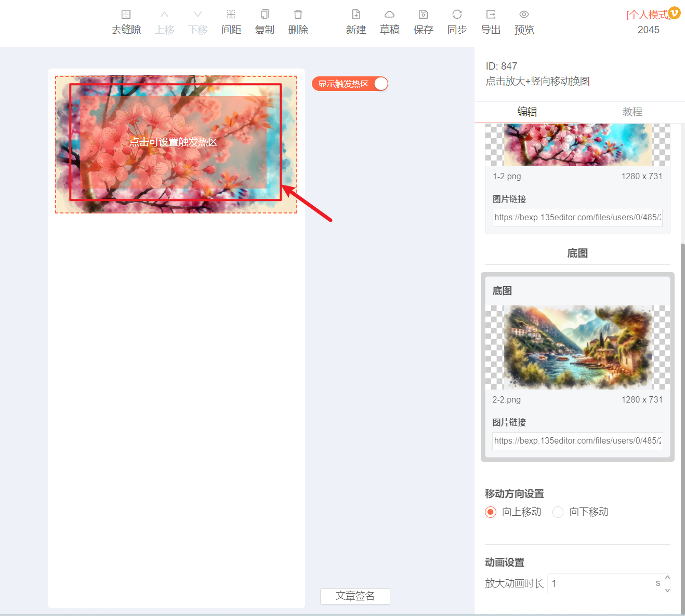The image size is (685, 616).
Task: Decrease the 放大动画时长 value with down arrow
Action: (x=668, y=590)
